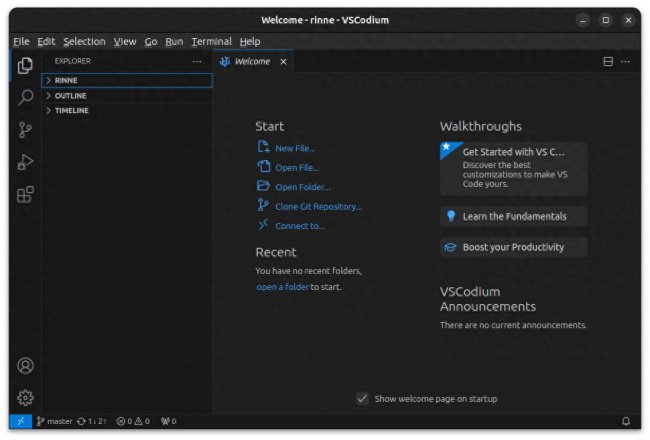Click the Open Folder... link

coord(303,187)
